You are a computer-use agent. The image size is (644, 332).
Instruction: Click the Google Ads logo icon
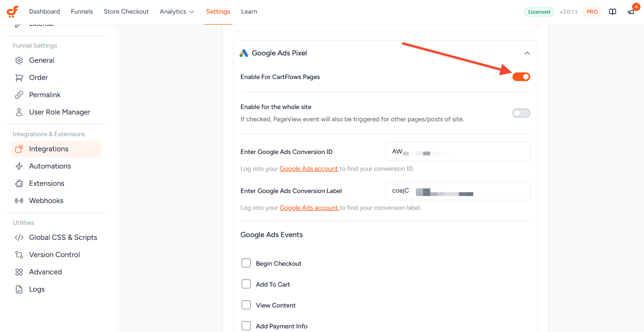(x=244, y=53)
